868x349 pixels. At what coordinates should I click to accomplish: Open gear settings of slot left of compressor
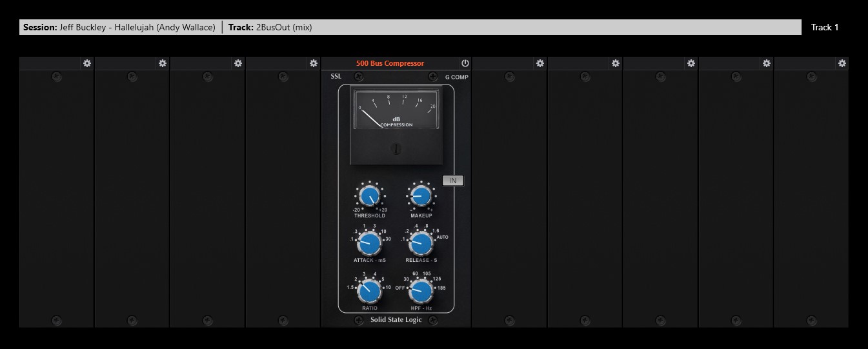(x=314, y=63)
